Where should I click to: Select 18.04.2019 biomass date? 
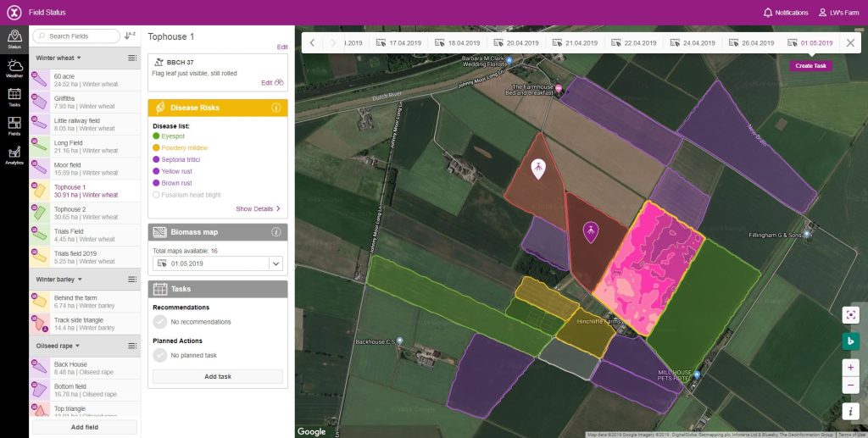point(457,42)
